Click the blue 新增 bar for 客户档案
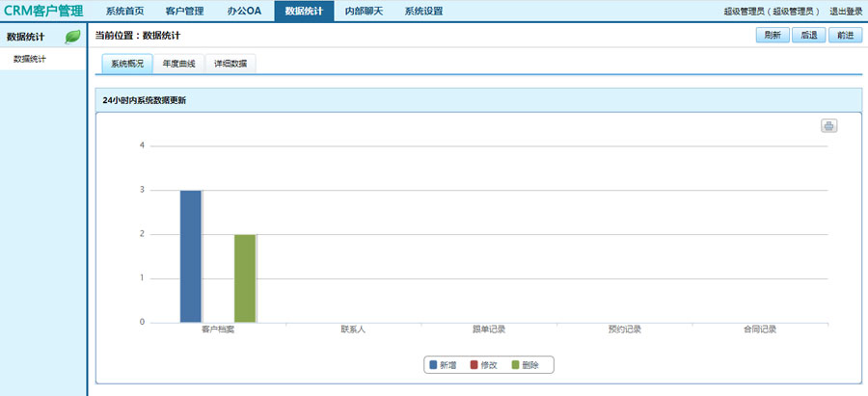Viewport: 868px width, 396px height. coord(191,256)
